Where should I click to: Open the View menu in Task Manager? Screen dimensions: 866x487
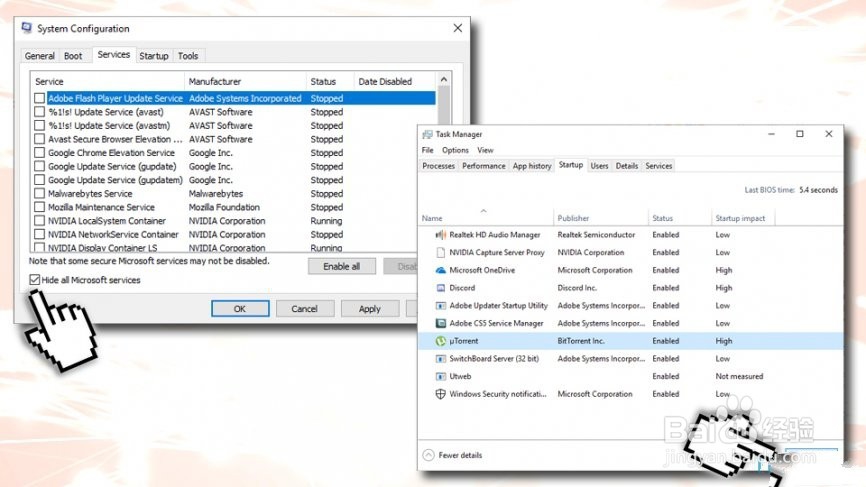(485, 150)
